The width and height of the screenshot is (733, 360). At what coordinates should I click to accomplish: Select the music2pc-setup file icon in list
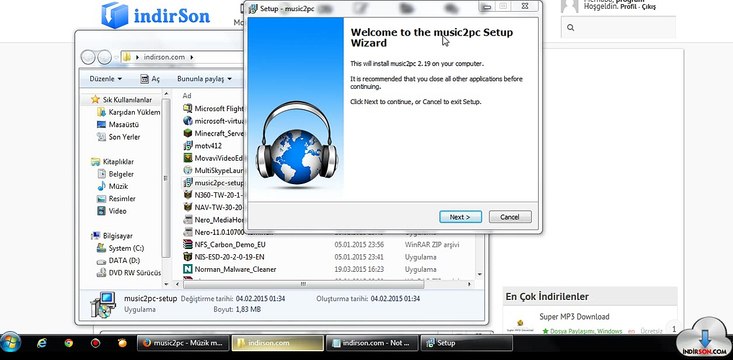[188, 182]
